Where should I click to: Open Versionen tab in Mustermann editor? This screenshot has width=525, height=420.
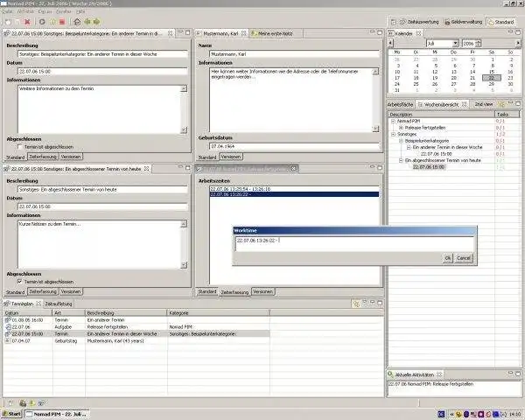click(x=231, y=157)
